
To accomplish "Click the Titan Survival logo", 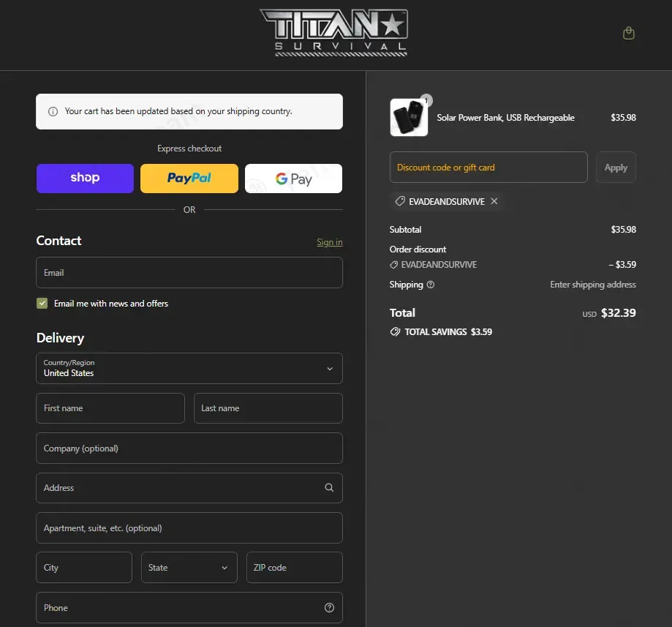I will [333, 33].
